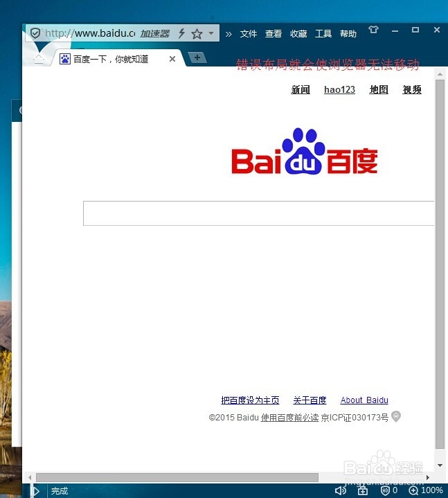Focus the Baidu search input box
Screen dimensions: 448x498
(x=258, y=213)
